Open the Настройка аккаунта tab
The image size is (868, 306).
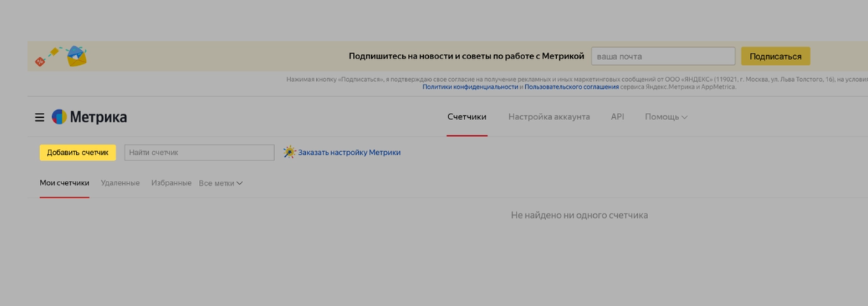point(549,117)
